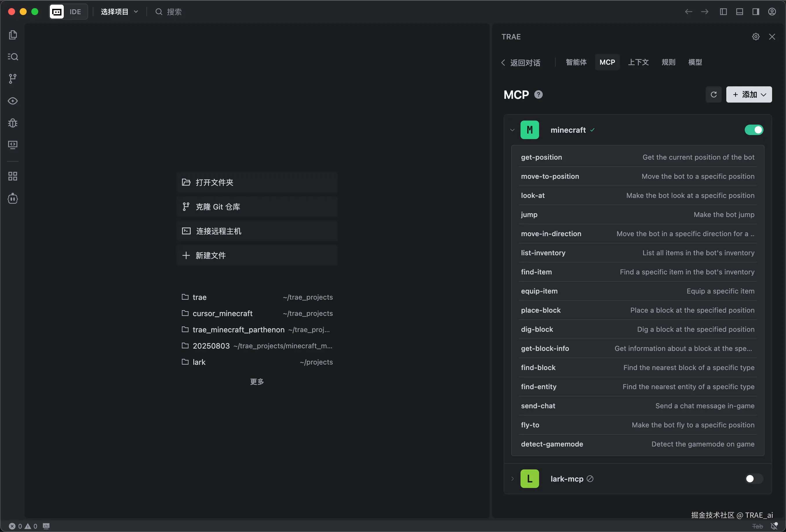Disable the minecraft MCP server toggle

click(754, 130)
